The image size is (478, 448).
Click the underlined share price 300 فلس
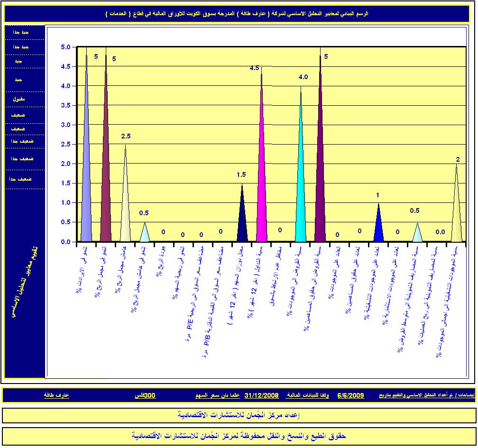pyautogui.click(x=145, y=395)
